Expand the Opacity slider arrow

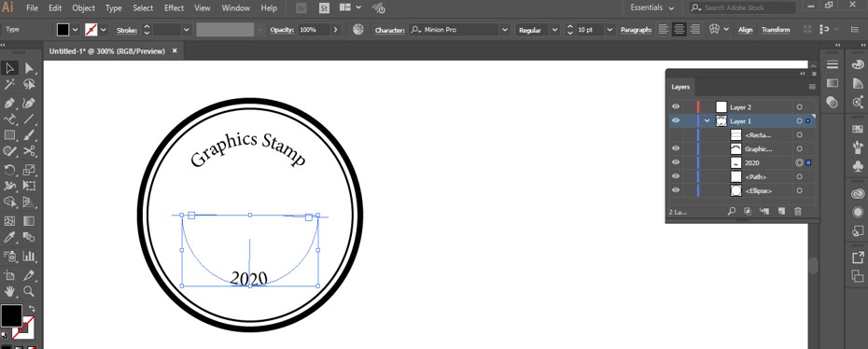click(336, 30)
